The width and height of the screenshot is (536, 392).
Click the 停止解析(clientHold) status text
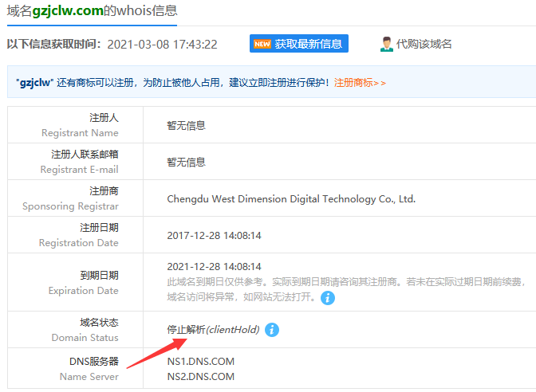(213, 329)
